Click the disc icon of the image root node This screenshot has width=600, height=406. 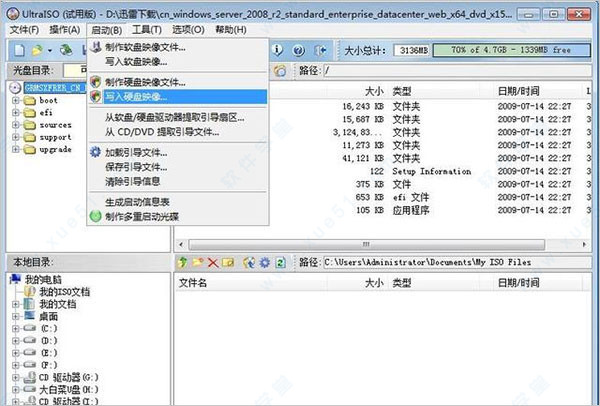[17, 87]
